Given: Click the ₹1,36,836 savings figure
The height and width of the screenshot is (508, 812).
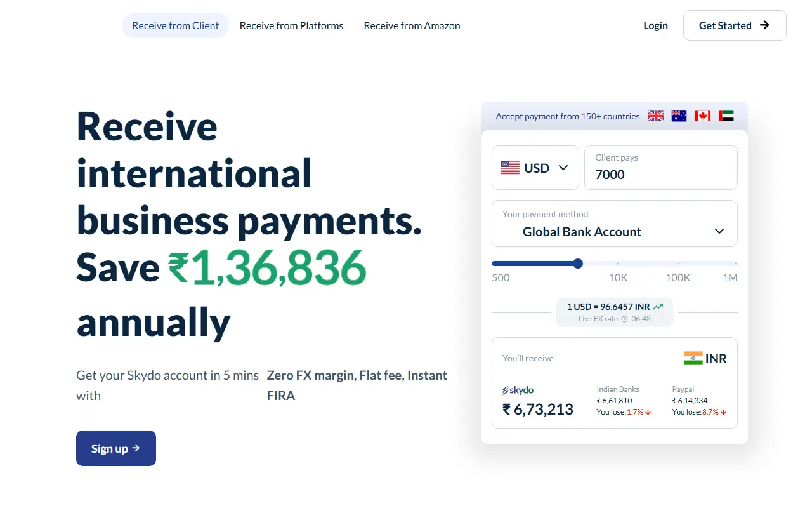Looking at the screenshot, I should 267,267.
